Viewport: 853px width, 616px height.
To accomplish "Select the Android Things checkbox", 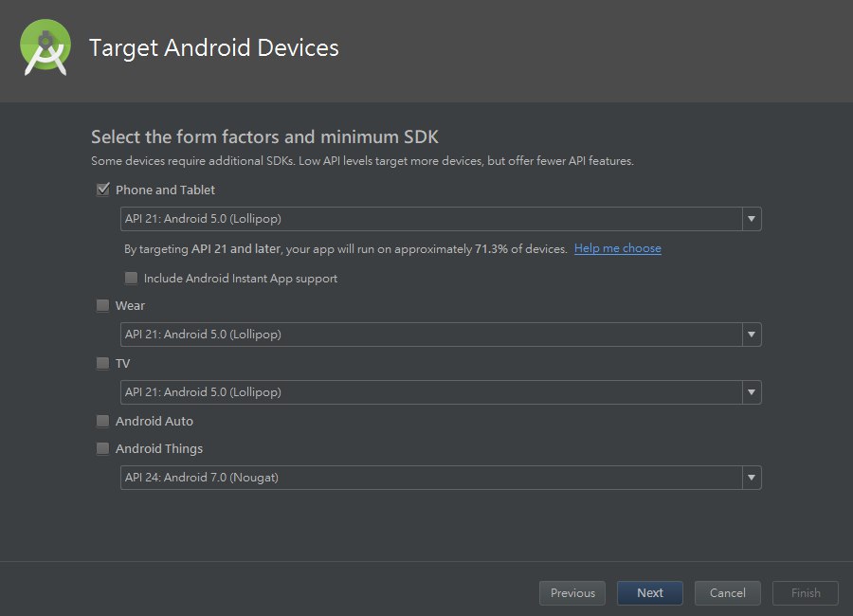I will click(x=103, y=449).
